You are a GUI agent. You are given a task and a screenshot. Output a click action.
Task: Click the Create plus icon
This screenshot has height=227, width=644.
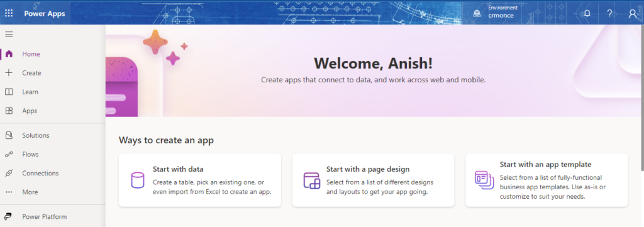click(9, 73)
